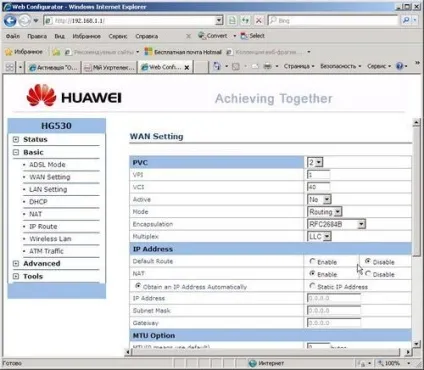Viewport: 424px width, 370px height.
Task: Click the VPI input field
Action: coord(318,175)
